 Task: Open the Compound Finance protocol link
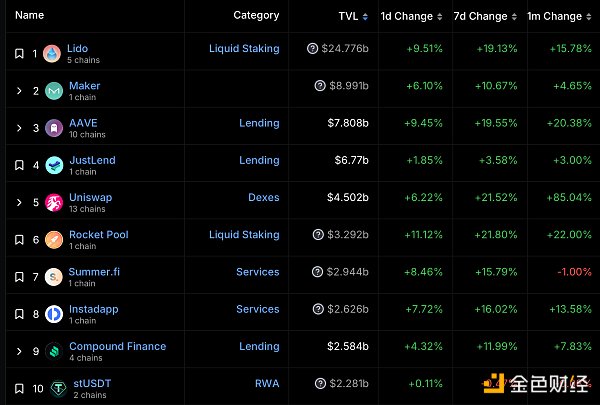tap(117, 346)
